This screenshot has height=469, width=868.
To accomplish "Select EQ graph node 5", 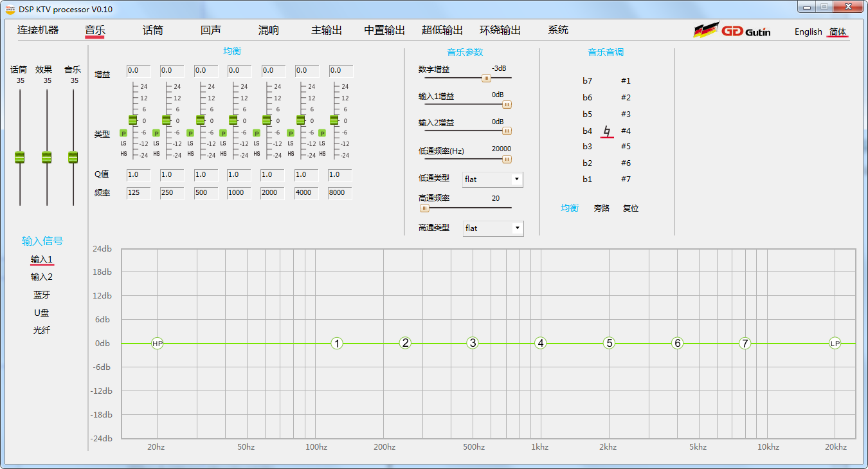I will pos(610,343).
